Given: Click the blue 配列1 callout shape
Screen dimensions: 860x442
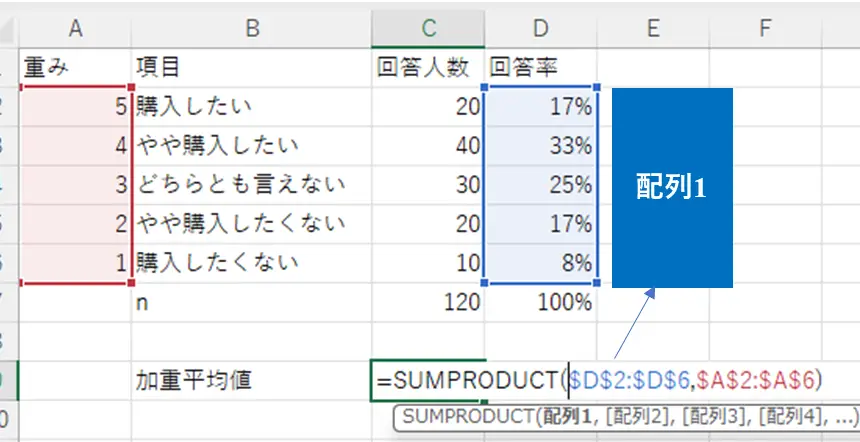Looking at the screenshot, I should (672, 188).
